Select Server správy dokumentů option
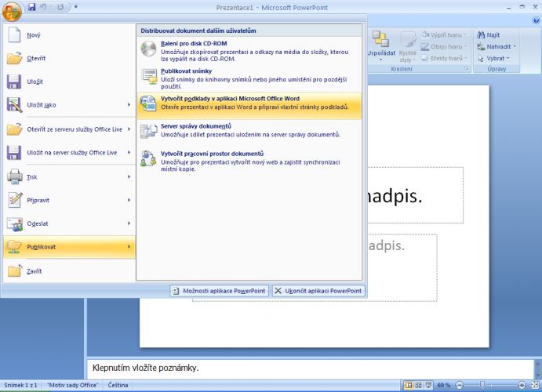 pos(249,133)
